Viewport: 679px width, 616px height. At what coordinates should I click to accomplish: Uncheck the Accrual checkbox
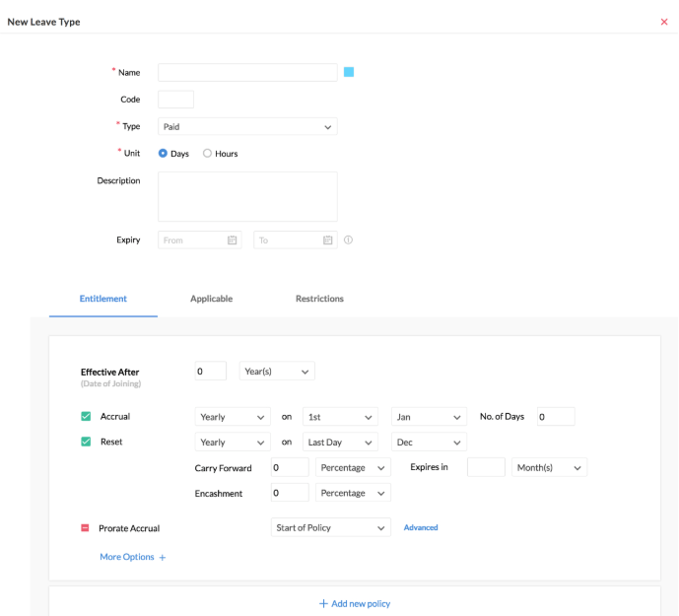tap(86, 417)
